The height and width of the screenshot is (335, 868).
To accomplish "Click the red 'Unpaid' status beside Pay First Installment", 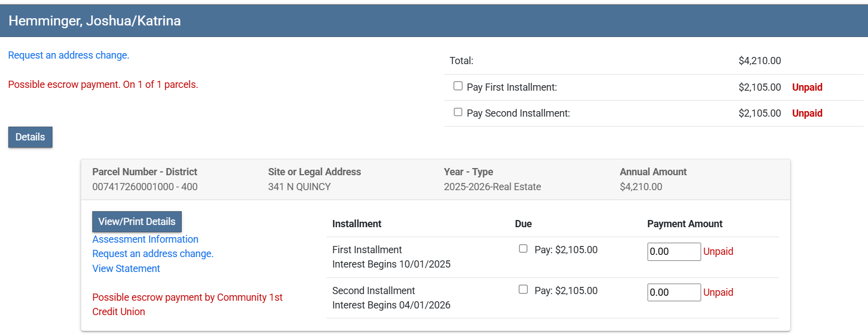I will [x=807, y=87].
